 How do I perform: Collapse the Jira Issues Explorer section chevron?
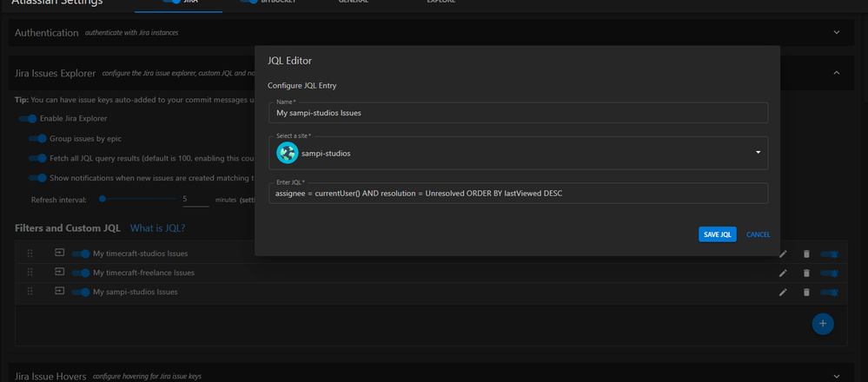coord(837,72)
